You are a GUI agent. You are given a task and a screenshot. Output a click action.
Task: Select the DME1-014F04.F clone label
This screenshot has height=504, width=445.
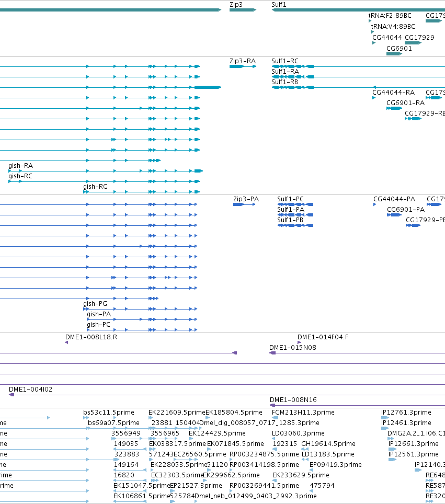323,337
